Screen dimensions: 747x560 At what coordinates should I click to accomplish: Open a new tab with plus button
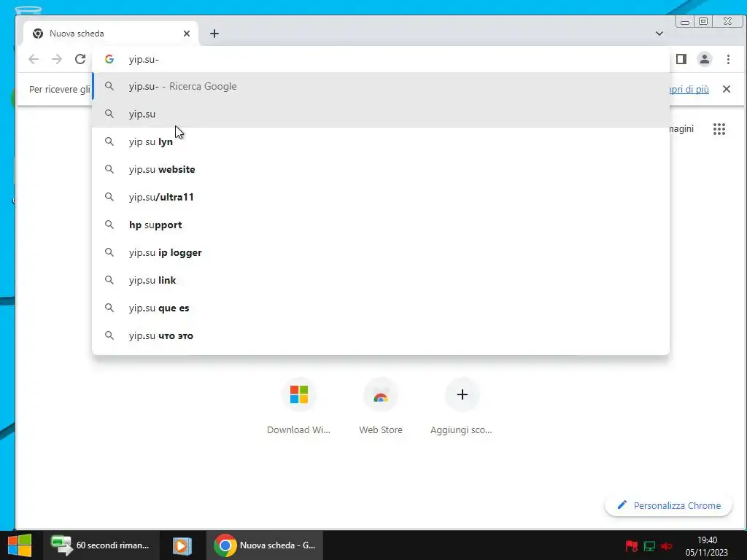click(214, 34)
